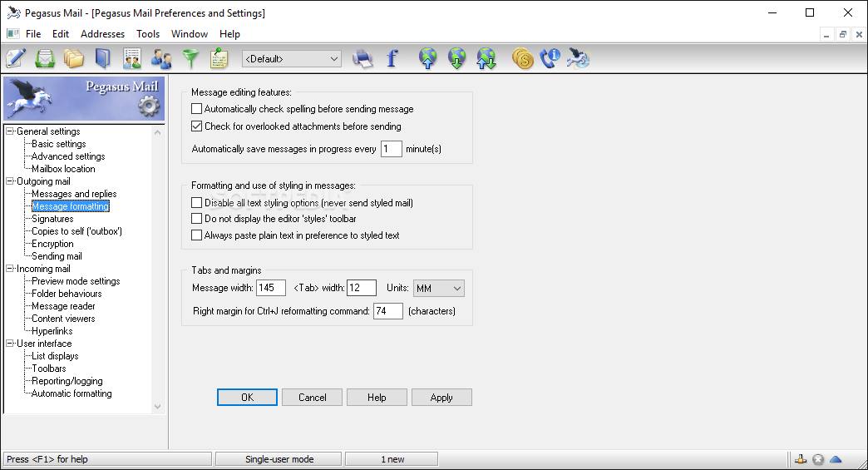Viewport: 868px width, 470px height.
Task: Open the Tools menu
Action: (x=148, y=34)
